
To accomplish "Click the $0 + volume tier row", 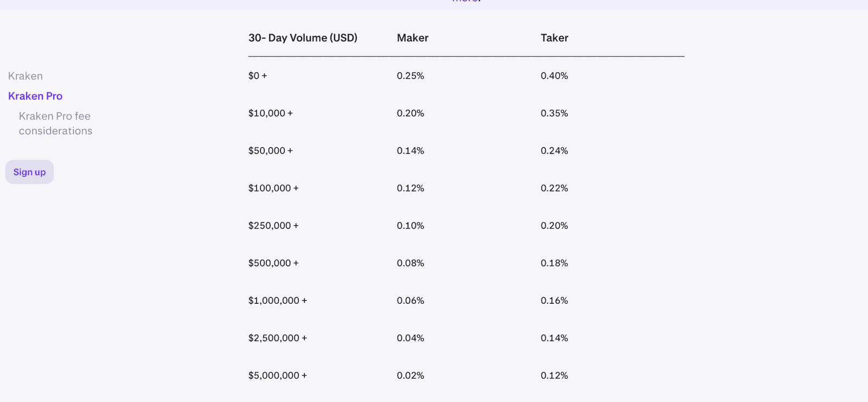I will pyautogui.click(x=257, y=76).
